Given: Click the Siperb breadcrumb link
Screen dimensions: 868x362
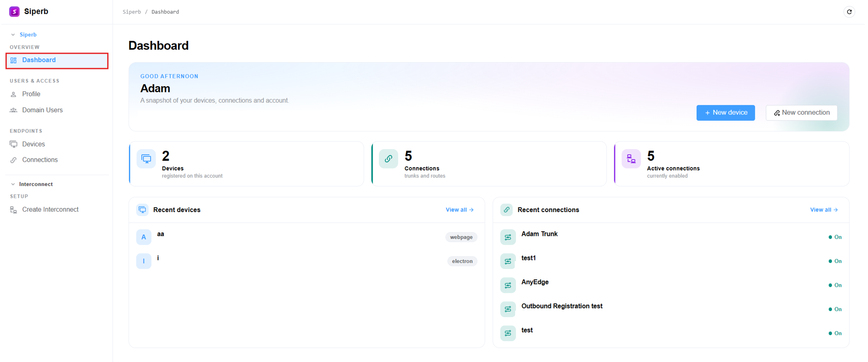Looking at the screenshot, I should (x=132, y=12).
